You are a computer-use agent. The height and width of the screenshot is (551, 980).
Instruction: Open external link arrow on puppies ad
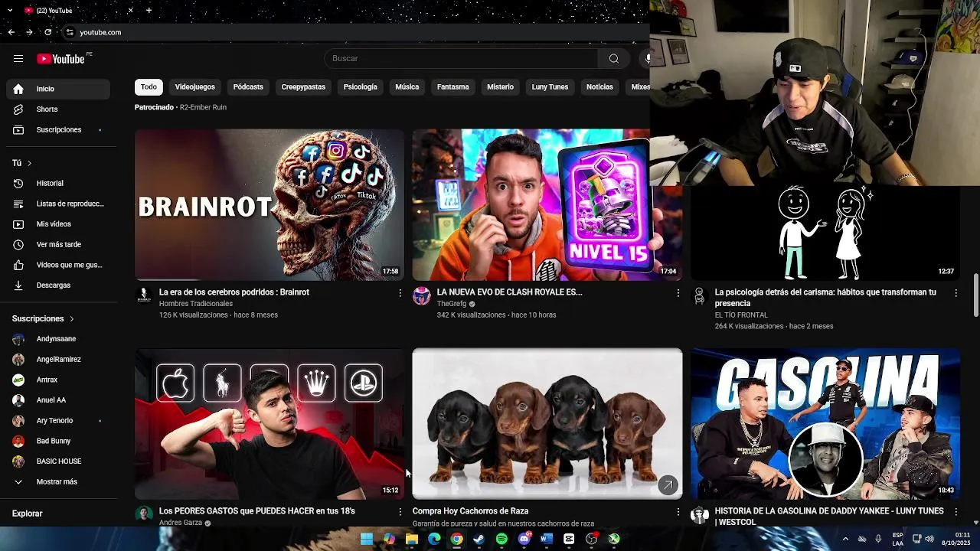[x=668, y=485]
